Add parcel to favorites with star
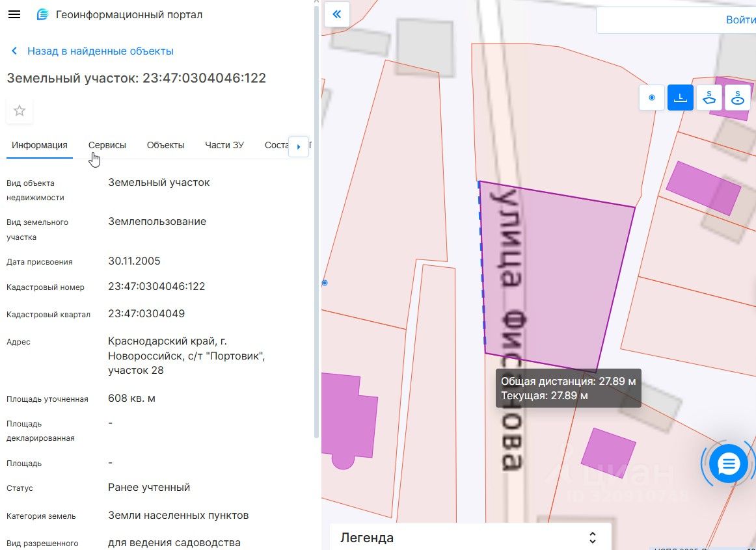Image resolution: width=756 pixels, height=550 pixels. 20,111
